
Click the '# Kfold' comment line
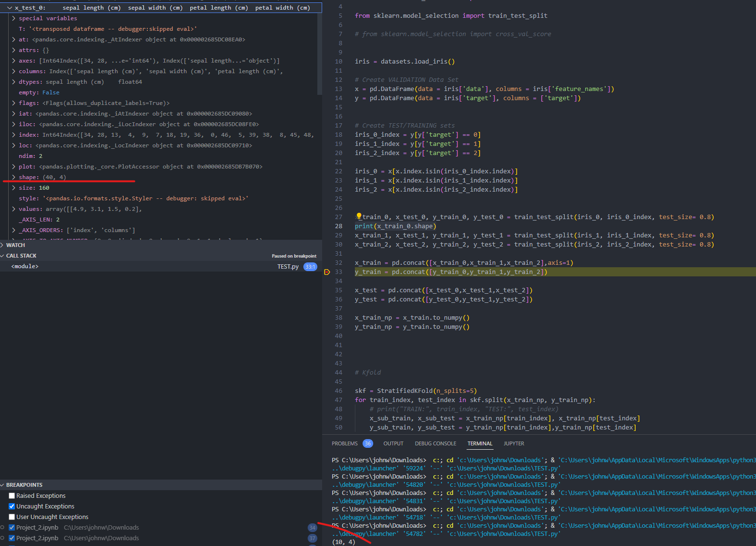tap(368, 373)
